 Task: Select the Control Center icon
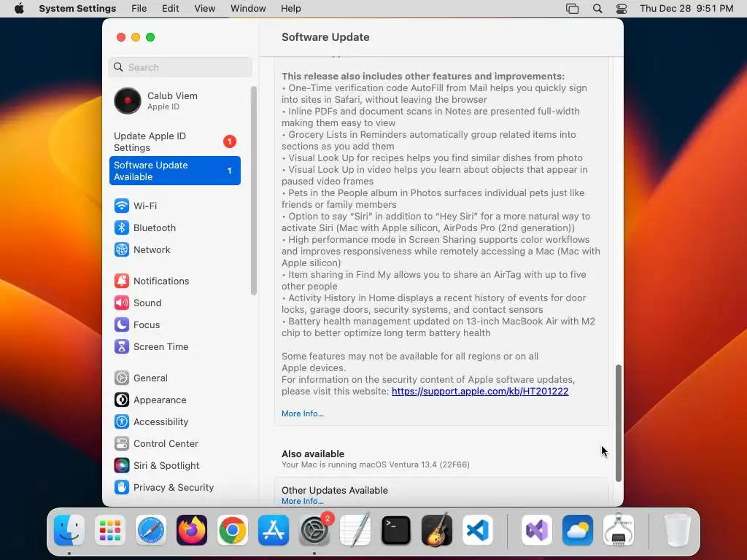click(122, 444)
